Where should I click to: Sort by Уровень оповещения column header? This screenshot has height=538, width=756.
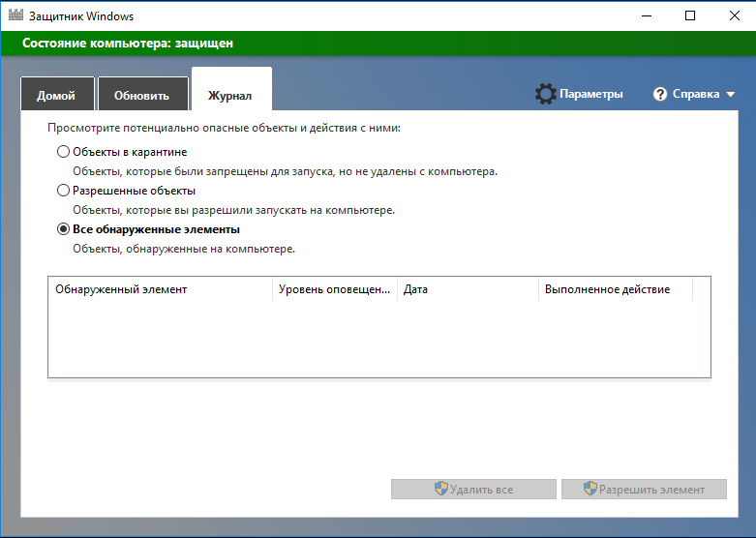coord(335,289)
